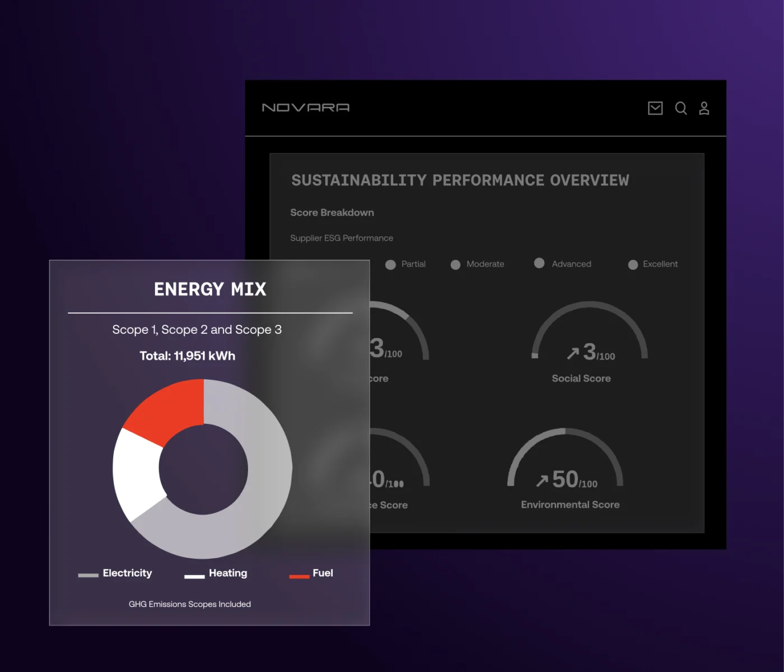Image resolution: width=784 pixels, height=672 pixels.
Task: Click the Social Score trend arrow
Action: [573, 353]
